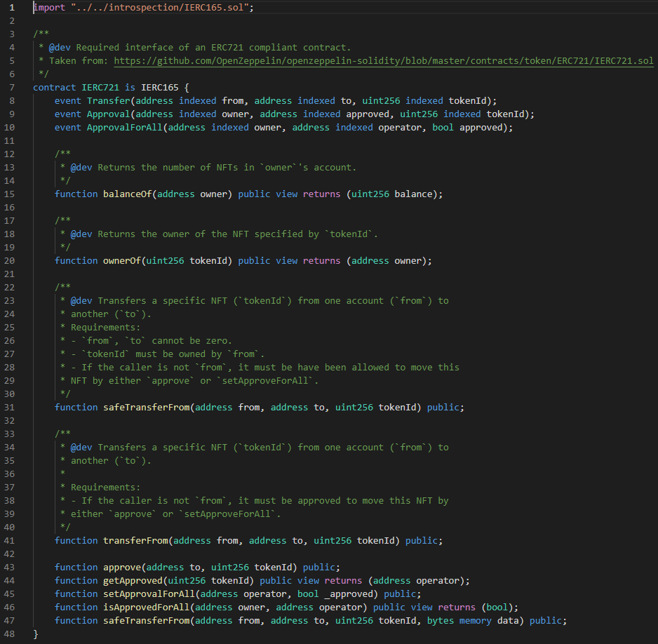This screenshot has height=644, width=658.
Task: Click the 'returns' keyword on line 20
Action: coord(321,261)
